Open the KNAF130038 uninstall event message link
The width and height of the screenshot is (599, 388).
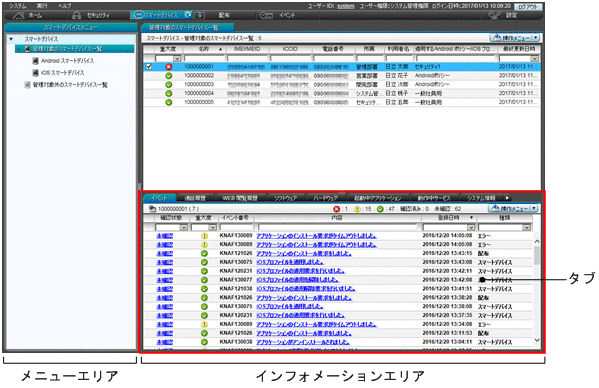click(x=303, y=342)
